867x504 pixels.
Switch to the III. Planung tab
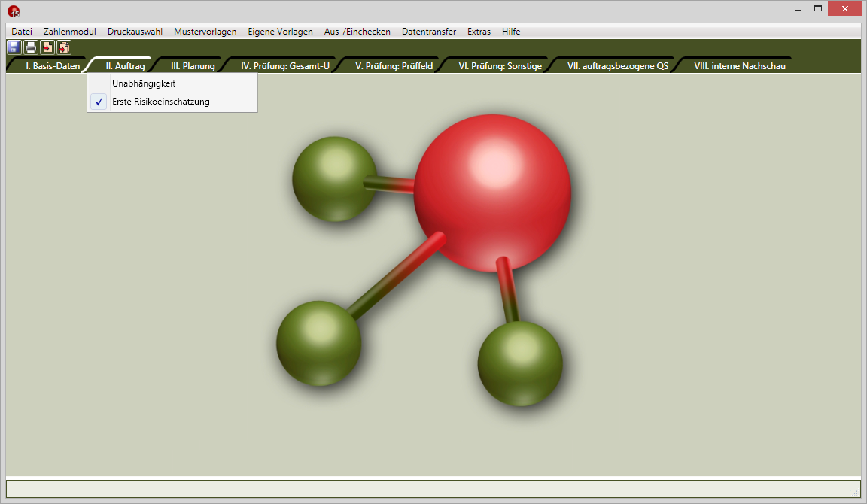click(x=193, y=66)
